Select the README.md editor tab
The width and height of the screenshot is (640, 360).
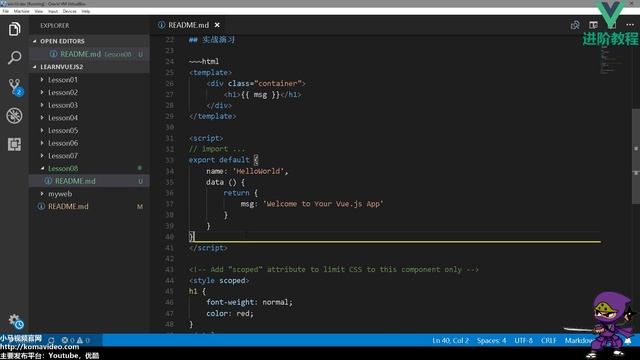[x=188, y=25]
